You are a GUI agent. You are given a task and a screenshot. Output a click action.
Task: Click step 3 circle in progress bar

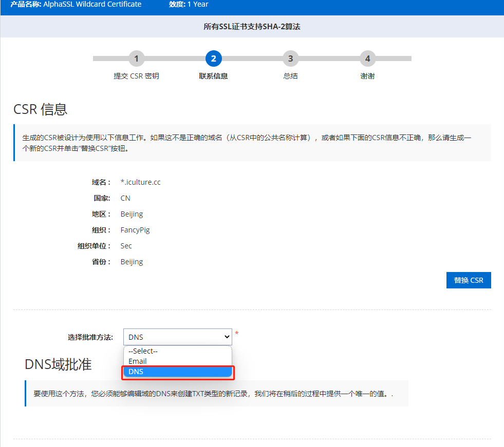click(x=291, y=59)
